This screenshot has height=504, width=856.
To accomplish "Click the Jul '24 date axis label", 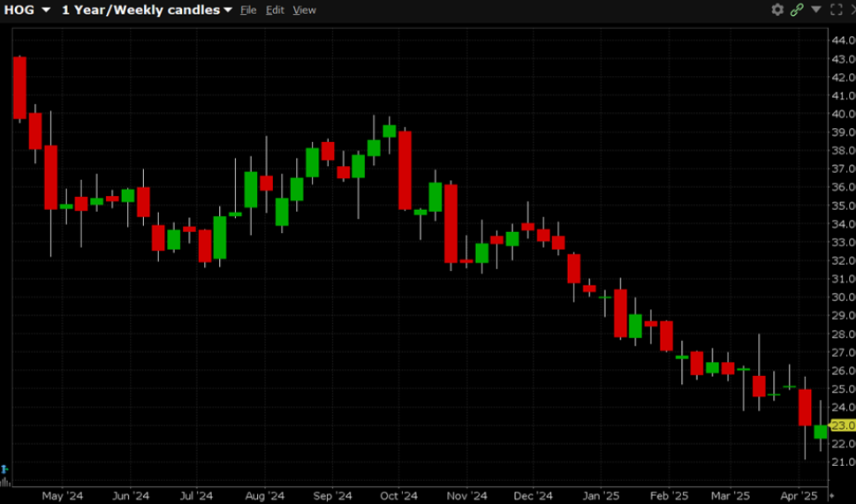I will click(196, 496).
